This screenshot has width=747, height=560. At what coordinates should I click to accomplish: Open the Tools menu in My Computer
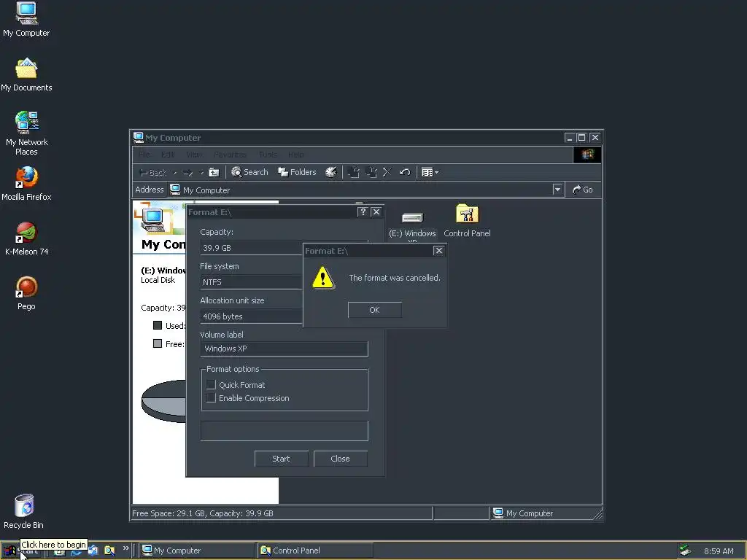click(268, 155)
